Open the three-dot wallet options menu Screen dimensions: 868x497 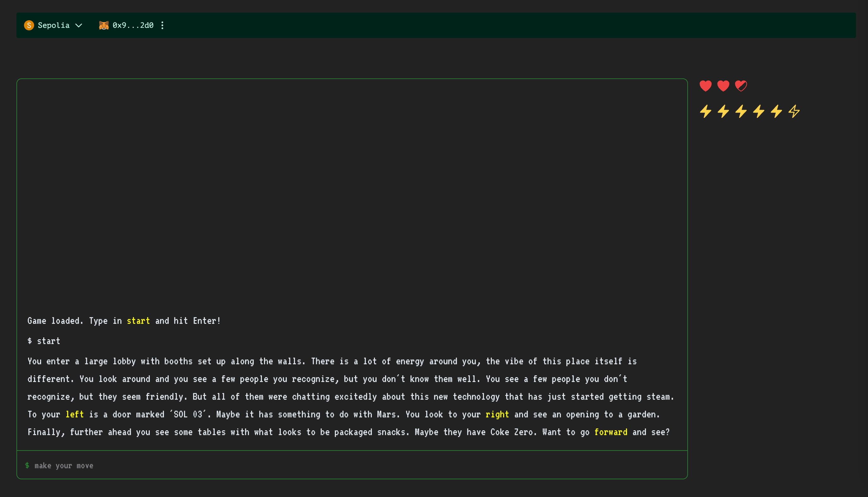162,25
